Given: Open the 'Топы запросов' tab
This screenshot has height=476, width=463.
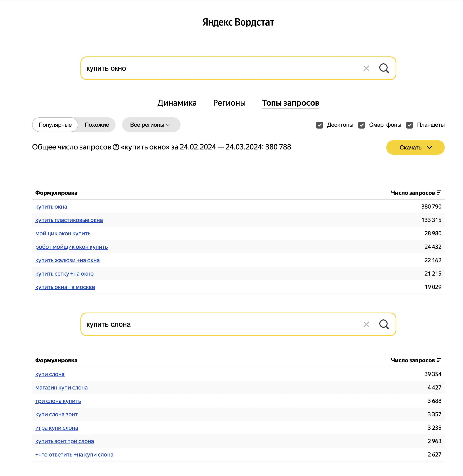Looking at the screenshot, I should pos(291,103).
